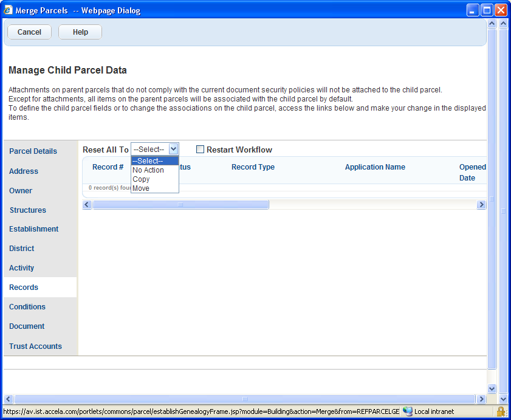The height and width of the screenshot is (420, 511).
Task: Pick Move option in dropdown list
Action: 141,188
